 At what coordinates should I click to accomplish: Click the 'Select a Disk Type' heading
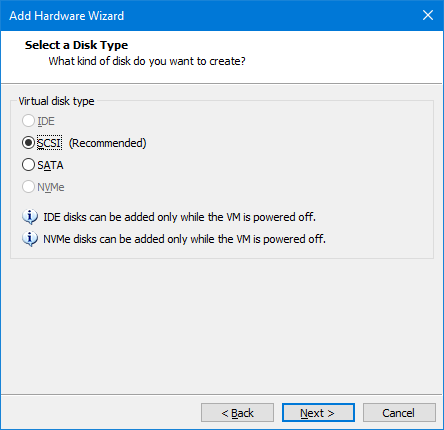[76, 45]
